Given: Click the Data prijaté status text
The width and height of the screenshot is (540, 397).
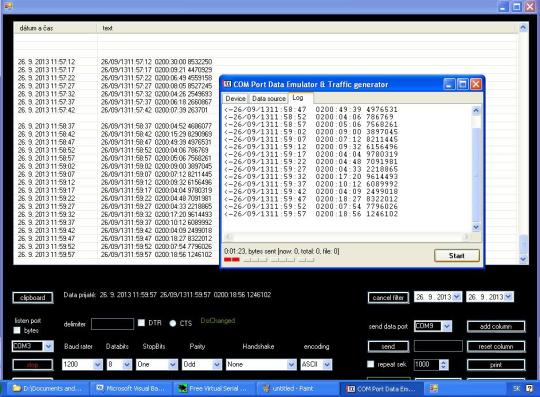Looking at the screenshot, I should [167, 295].
